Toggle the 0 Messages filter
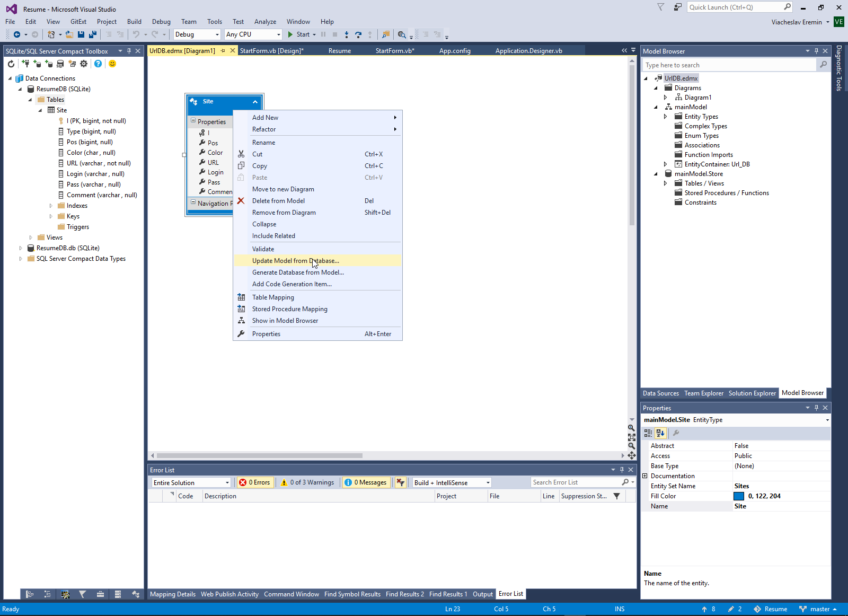The image size is (848, 616). pyautogui.click(x=366, y=482)
